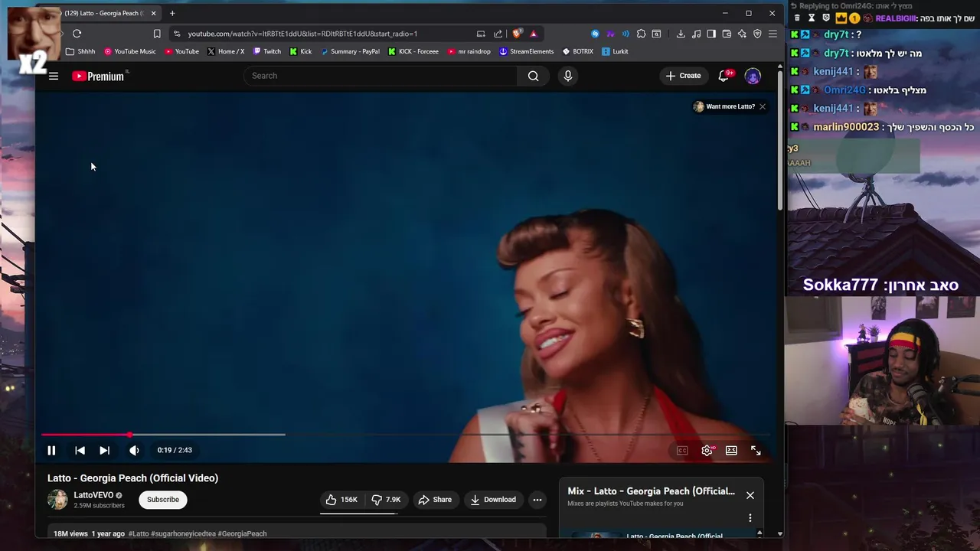The height and width of the screenshot is (551, 980).
Task: Open the LattoVEVO channel avatar
Action: (x=57, y=500)
